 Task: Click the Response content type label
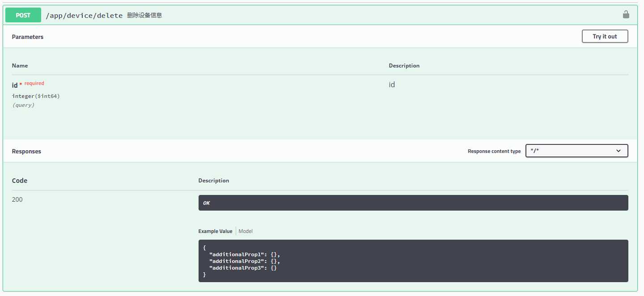[494, 151]
